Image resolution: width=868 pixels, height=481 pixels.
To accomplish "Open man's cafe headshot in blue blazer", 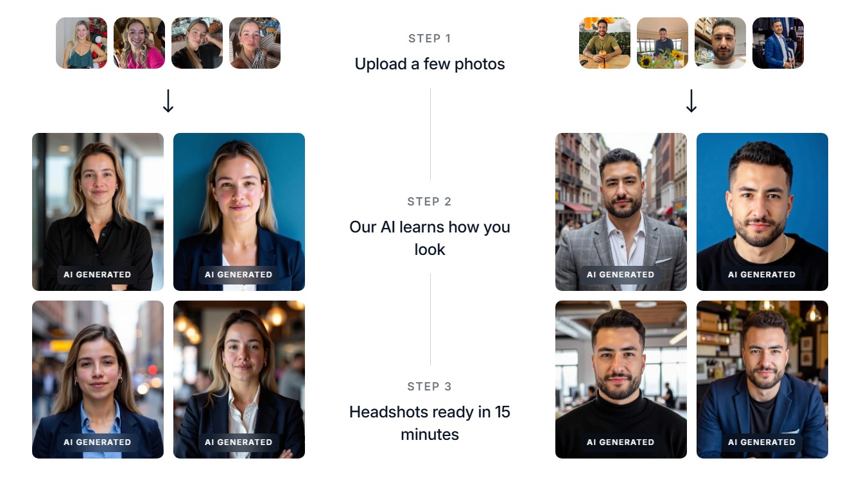I will (762, 380).
